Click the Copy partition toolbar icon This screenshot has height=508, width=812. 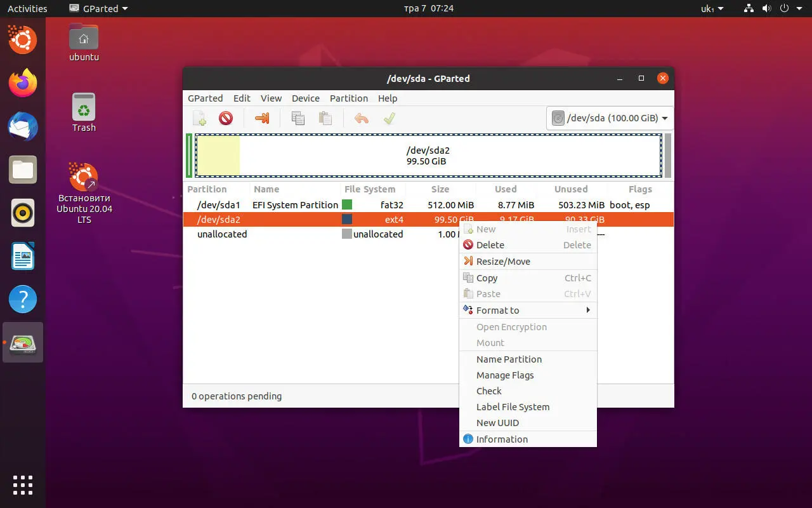pos(298,118)
